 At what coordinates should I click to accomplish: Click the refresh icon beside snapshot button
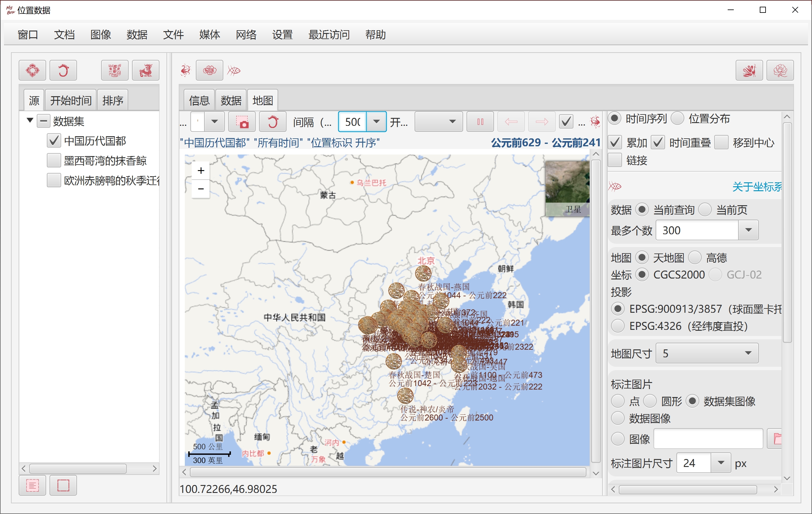click(272, 122)
